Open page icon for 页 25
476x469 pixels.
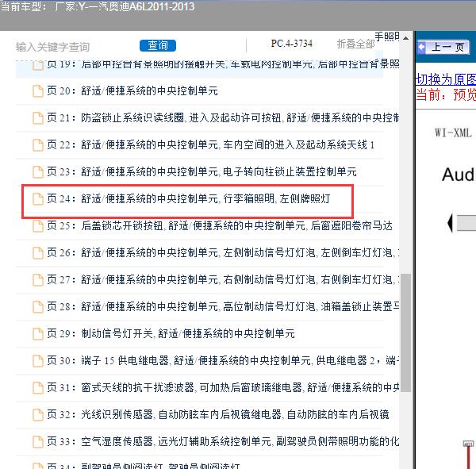pyautogui.click(x=38, y=226)
